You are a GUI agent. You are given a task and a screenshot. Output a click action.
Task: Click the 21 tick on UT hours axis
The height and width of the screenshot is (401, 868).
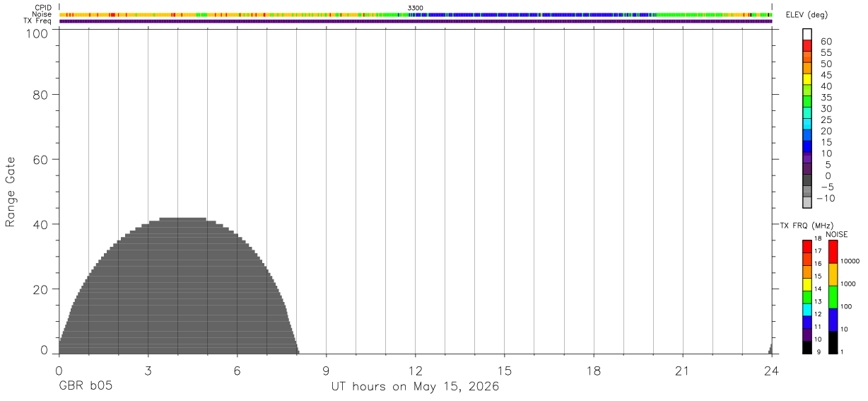(x=683, y=371)
